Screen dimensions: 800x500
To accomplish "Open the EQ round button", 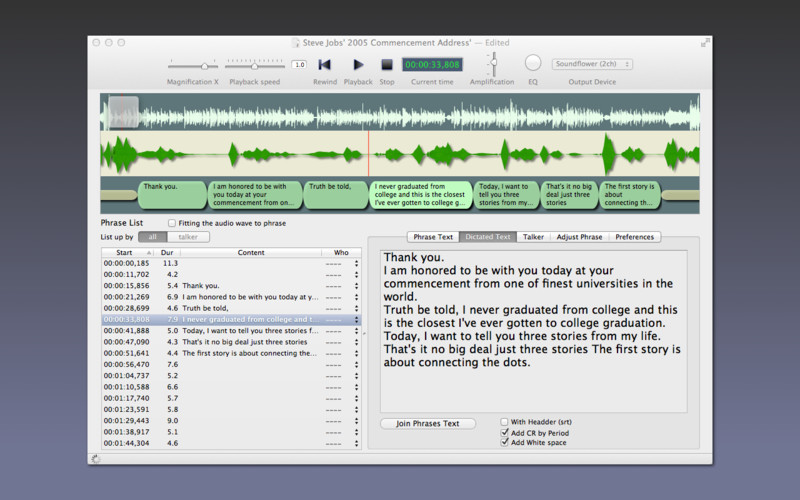I will tap(533, 63).
